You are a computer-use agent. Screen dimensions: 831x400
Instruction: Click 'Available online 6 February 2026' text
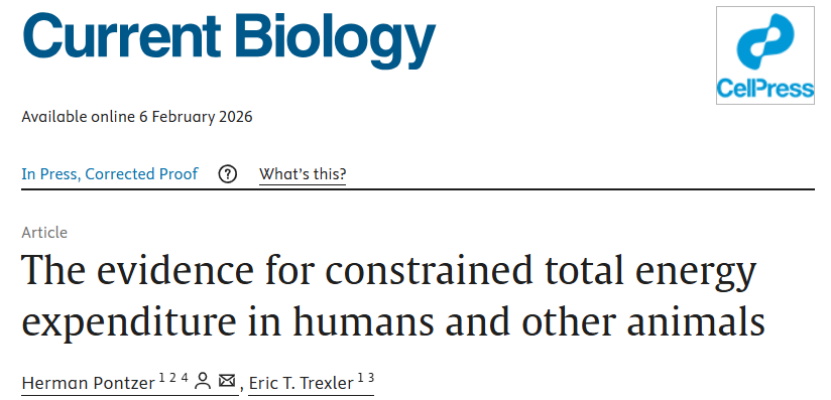coord(137,116)
